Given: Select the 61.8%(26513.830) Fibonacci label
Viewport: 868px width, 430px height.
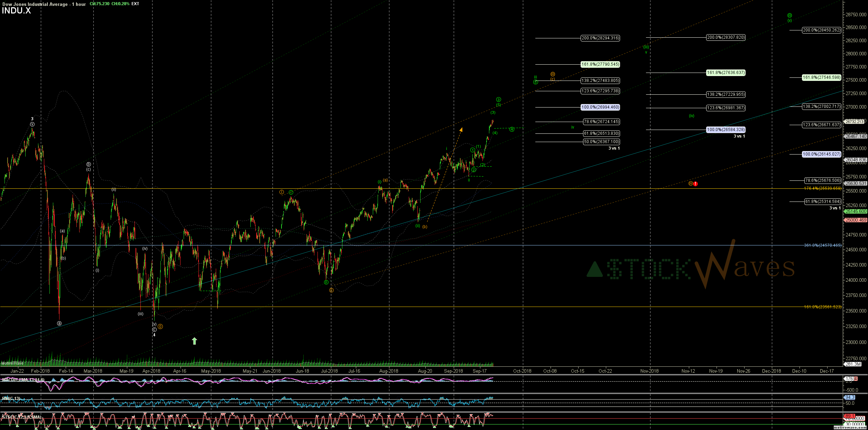Looking at the screenshot, I should pos(601,133).
